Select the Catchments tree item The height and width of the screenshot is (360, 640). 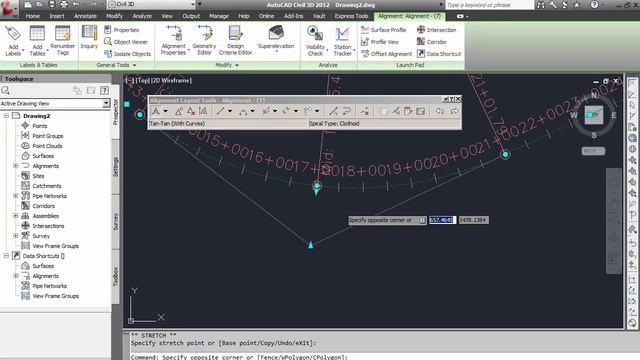pos(47,186)
